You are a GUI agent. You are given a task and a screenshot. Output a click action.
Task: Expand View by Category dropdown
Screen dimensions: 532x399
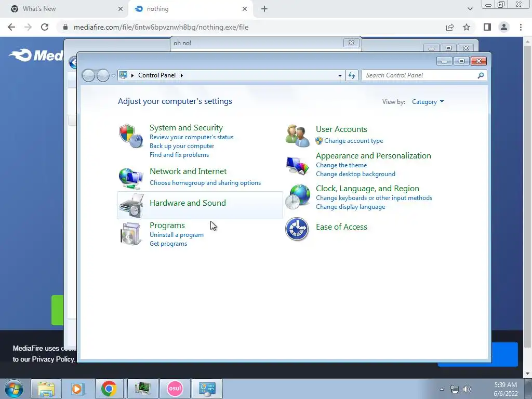[x=428, y=102]
